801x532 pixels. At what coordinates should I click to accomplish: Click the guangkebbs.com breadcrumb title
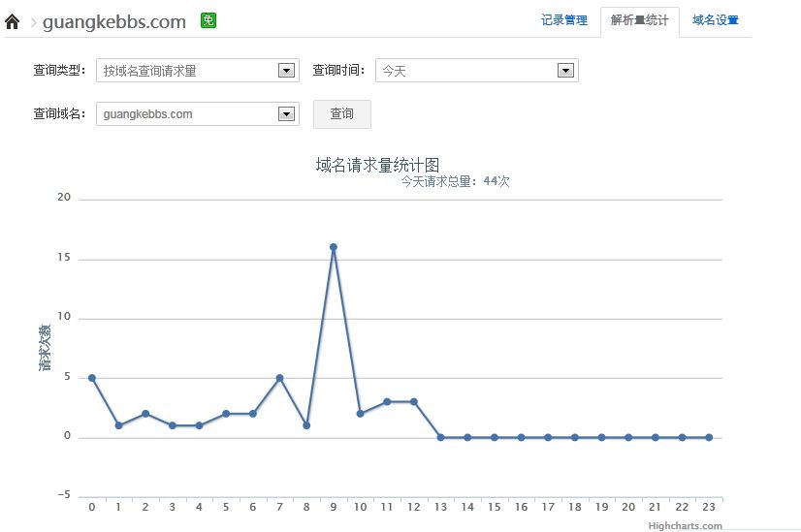pos(114,22)
